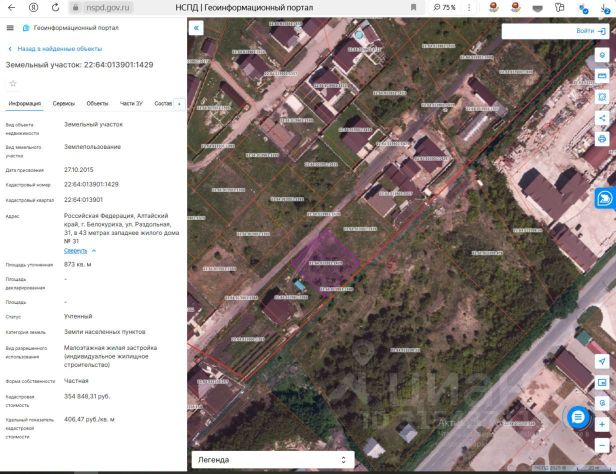Open the hamburger menu of the portal
616x474 pixels.
[x=10, y=27]
